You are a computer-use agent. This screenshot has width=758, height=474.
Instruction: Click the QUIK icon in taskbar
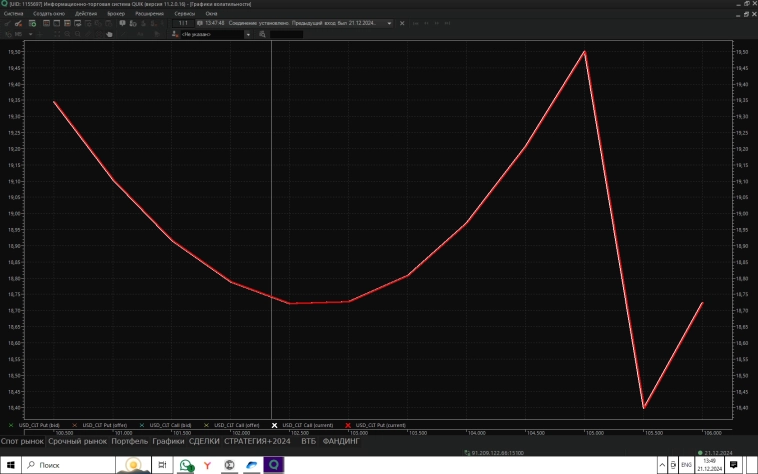[x=273, y=466]
